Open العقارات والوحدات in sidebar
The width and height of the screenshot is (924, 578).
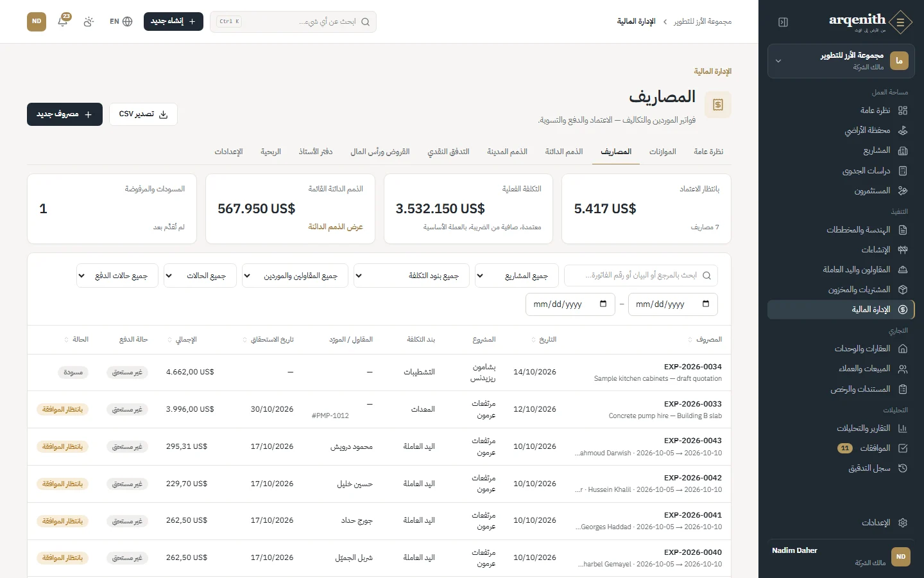[x=841, y=349]
